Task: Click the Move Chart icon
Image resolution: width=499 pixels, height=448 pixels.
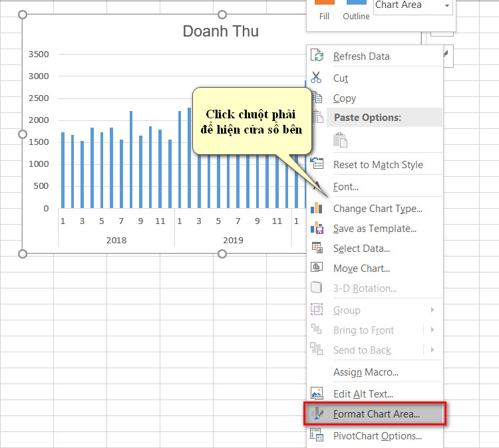Action: (317, 267)
